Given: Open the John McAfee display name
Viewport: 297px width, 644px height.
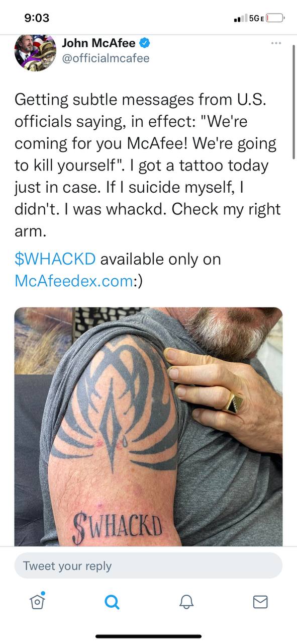Looking at the screenshot, I should point(98,43).
